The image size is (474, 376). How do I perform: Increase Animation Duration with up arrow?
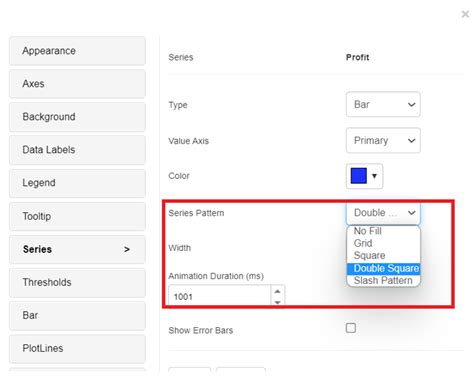click(x=277, y=291)
